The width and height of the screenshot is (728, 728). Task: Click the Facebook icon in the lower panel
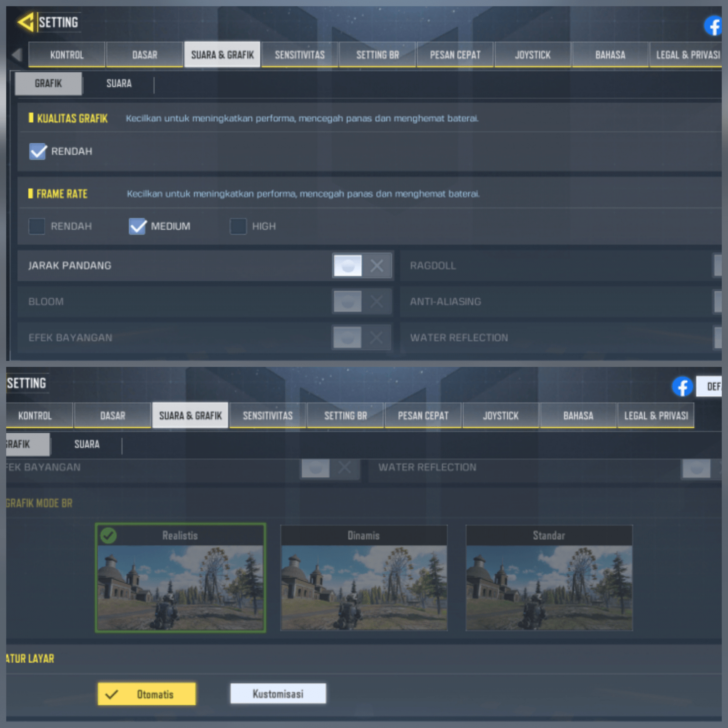(x=682, y=387)
